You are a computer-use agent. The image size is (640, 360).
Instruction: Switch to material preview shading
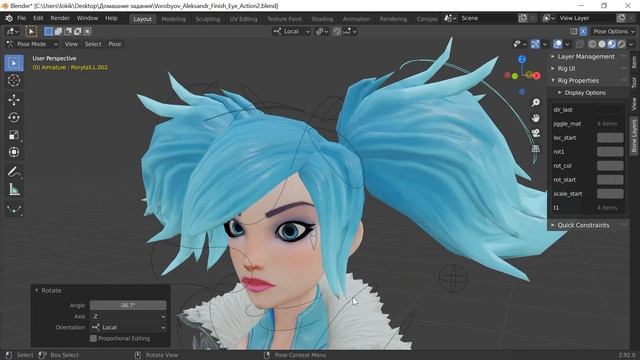pos(611,44)
